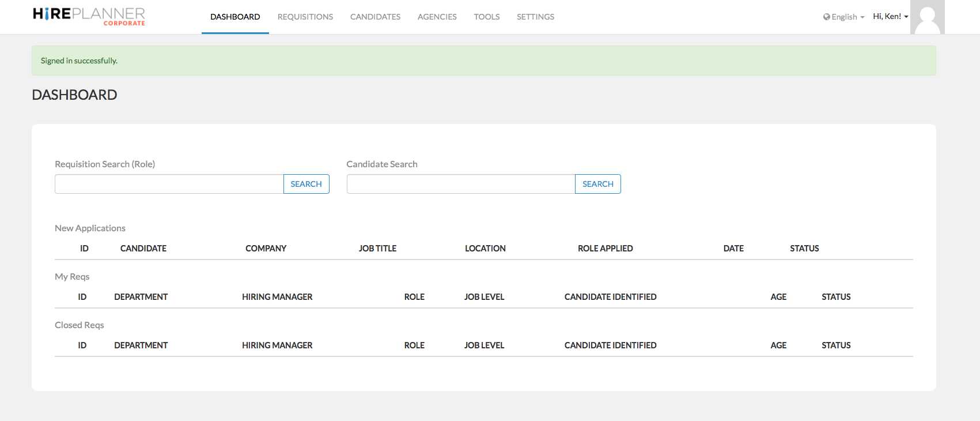Click Age column header under Closed Reqs
980x421 pixels.
point(778,345)
